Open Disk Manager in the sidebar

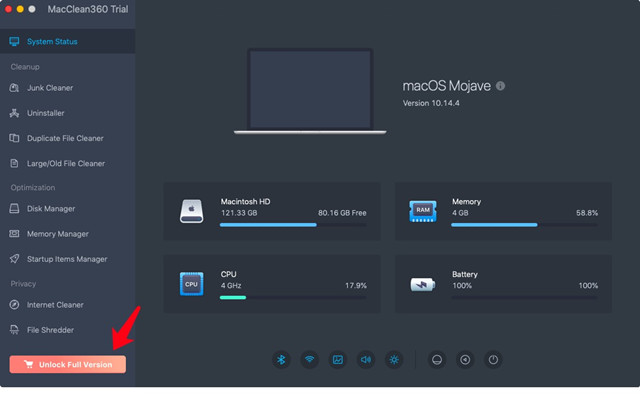pyautogui.click(x=68, y=208)
